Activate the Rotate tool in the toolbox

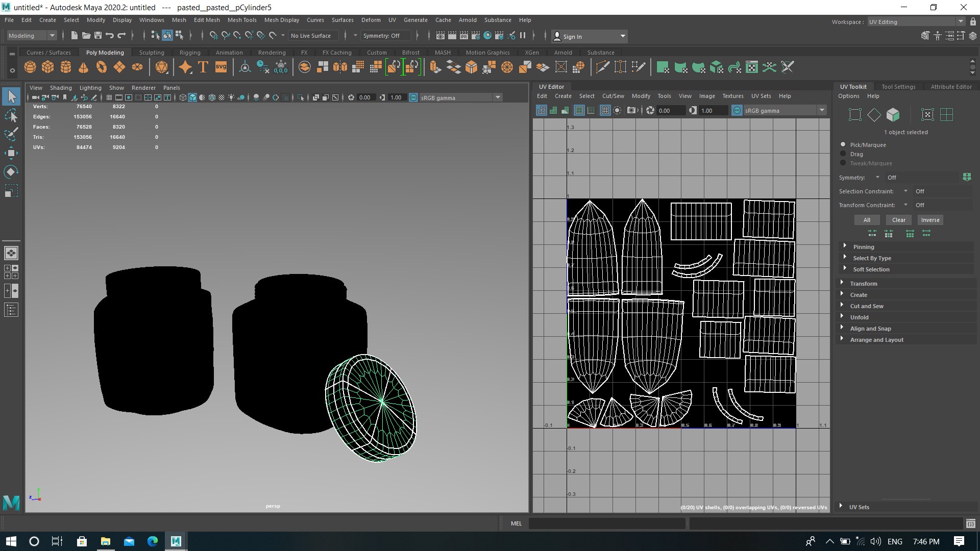11,172
